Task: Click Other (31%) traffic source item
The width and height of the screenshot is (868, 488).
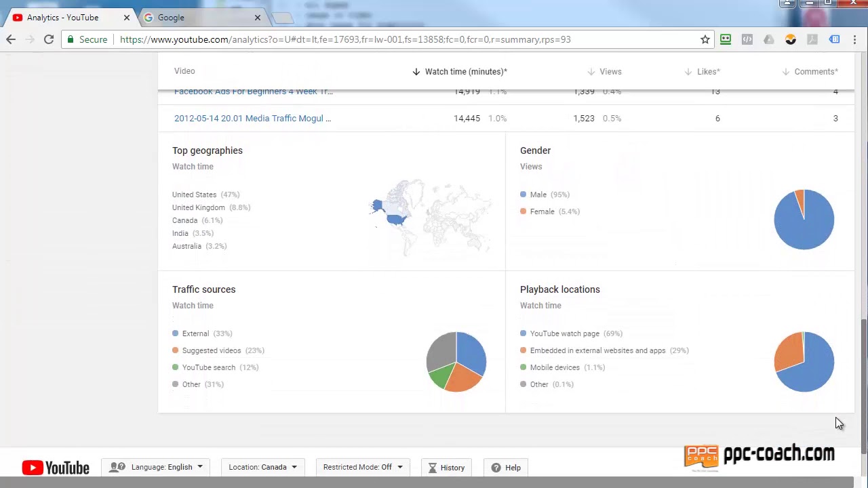Action: click(198, 384)
